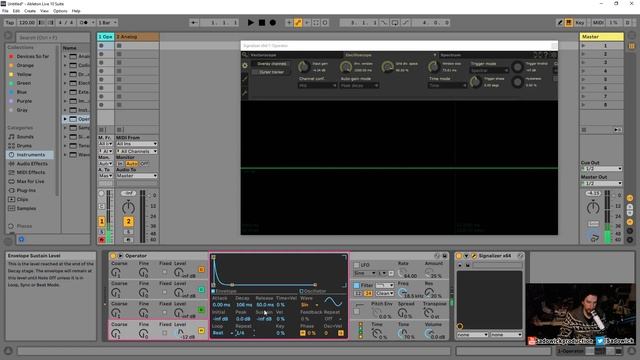Click the Key map mode button
Viewport: 640px width, 360px height.
tap(580, 22)
